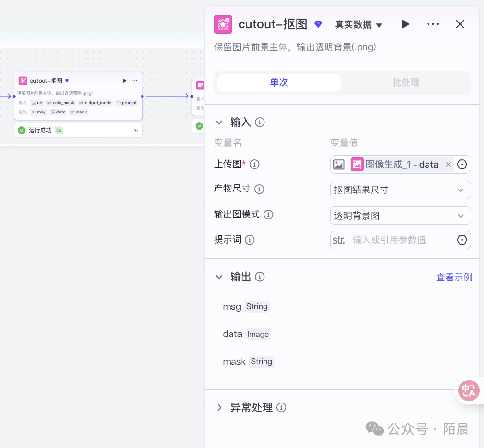The height and width of the screenshot is (448, 484).
Task: Expand the 异常处理 section
Action: click(x=220, y=408)
